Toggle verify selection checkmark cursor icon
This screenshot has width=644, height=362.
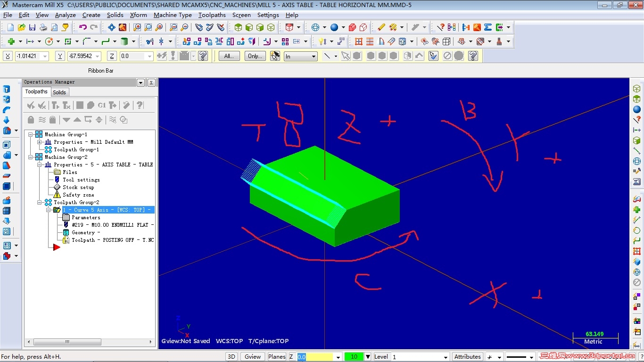[434, 56]
